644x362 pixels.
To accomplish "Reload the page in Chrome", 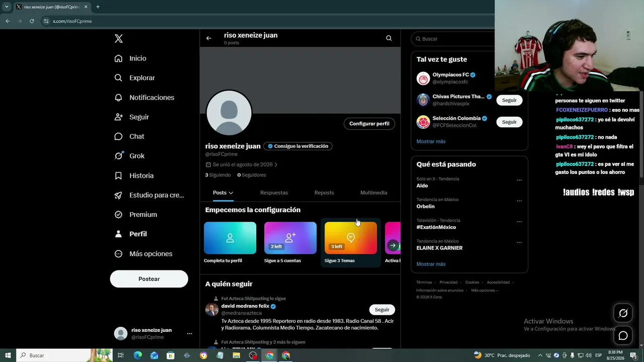I will (32, 21).
